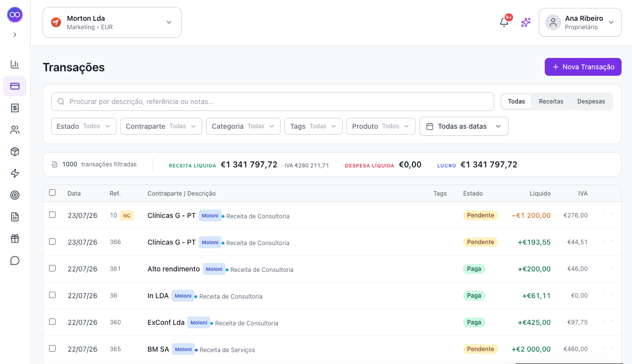
Task: Open row actions for the In LDA transaction
Action: coord(607,295)
